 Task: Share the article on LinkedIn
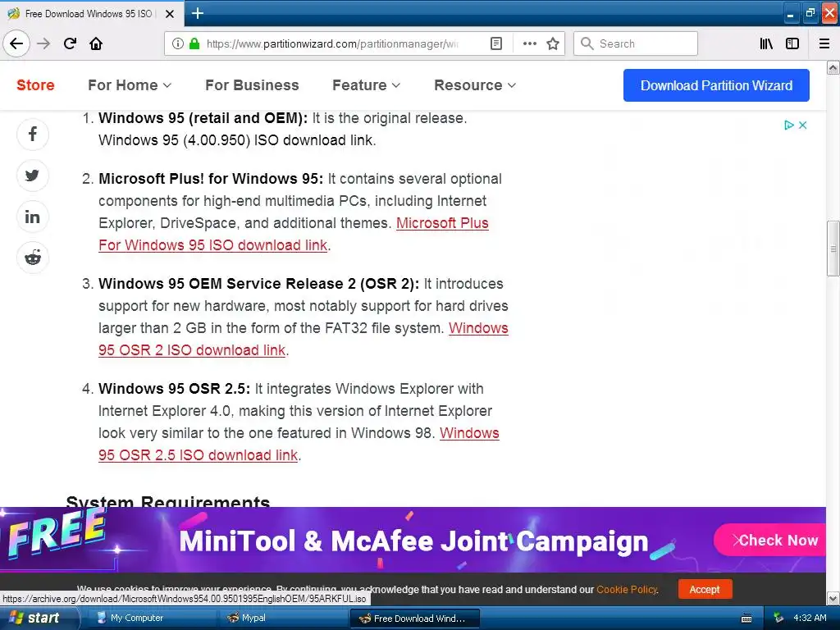click(x=33, y=217)
